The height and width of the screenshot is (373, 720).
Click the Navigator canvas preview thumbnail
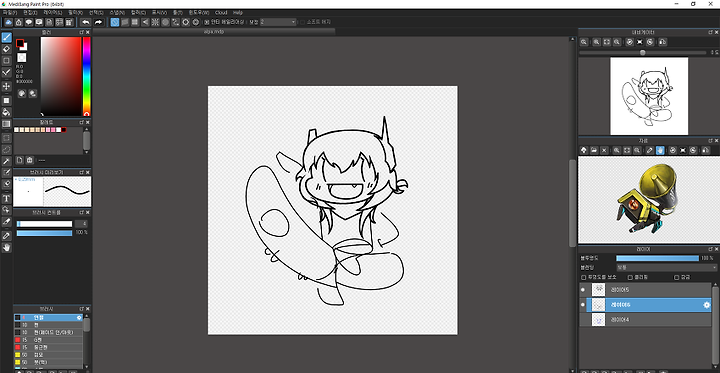649,96
